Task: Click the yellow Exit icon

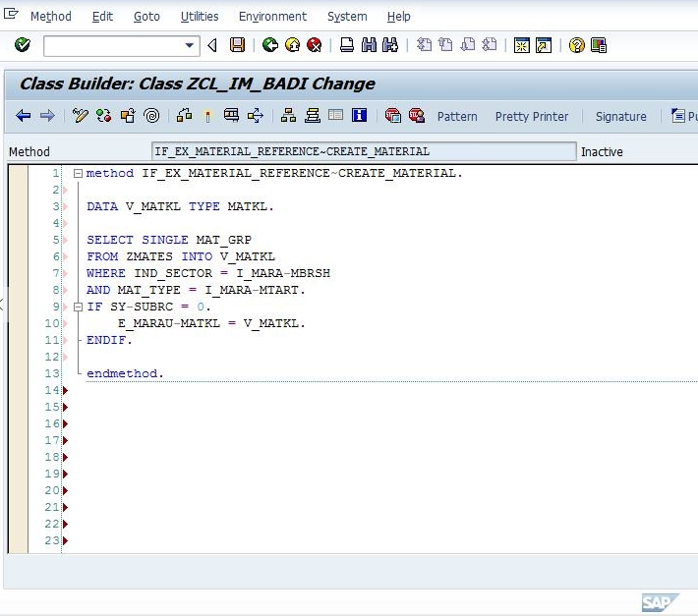Action: pyautogui.click(x=292, y=45)
